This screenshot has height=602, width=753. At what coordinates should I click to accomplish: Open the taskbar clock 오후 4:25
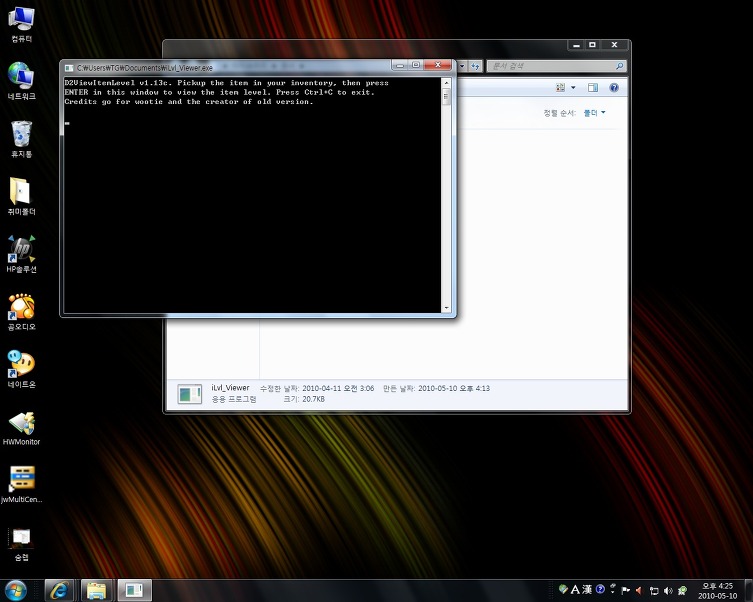717,590
